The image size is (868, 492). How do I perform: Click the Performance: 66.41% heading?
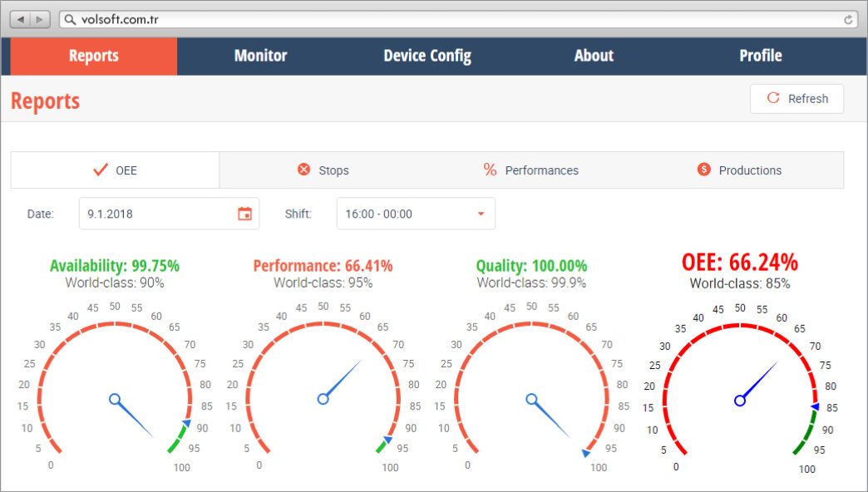coord(323,266)
